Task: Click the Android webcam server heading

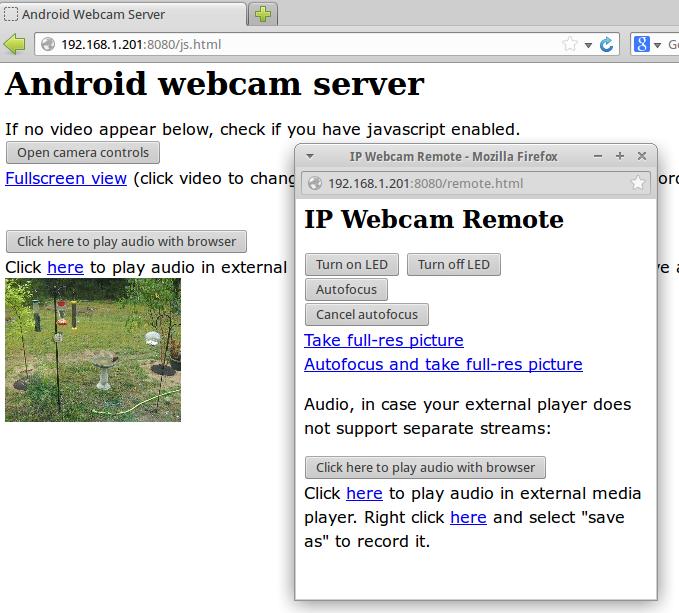Action: coord(215,84)
